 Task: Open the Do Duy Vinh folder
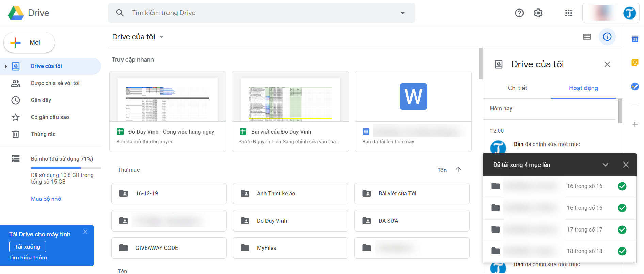tap(290, 221)
